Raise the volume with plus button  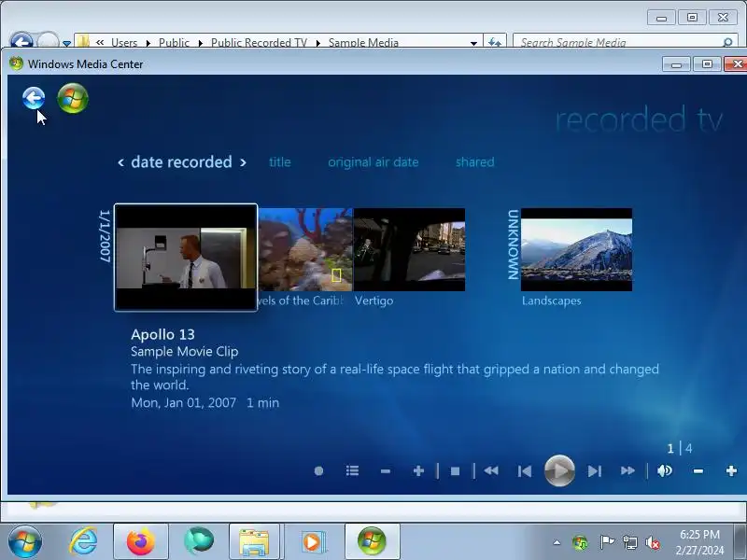731,471
